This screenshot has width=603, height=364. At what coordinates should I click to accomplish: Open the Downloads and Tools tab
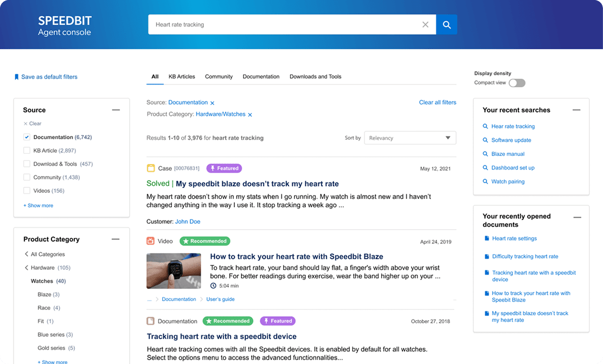coord(315,77)
